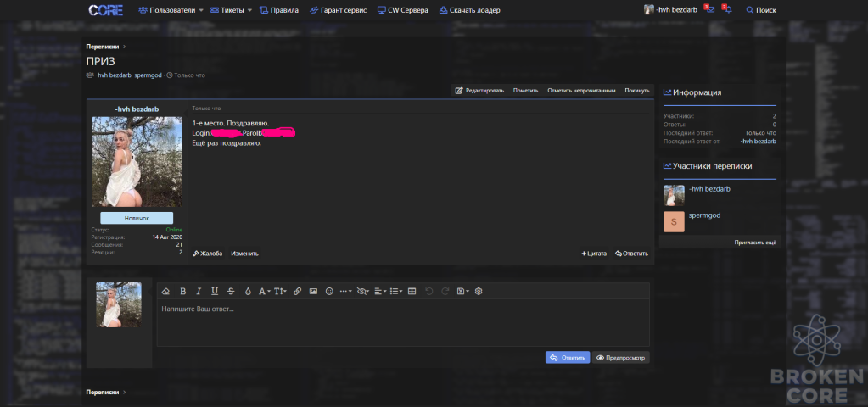
Task: Open the list options dropdown
Action: pyautogui.click(x=396, y=292)
